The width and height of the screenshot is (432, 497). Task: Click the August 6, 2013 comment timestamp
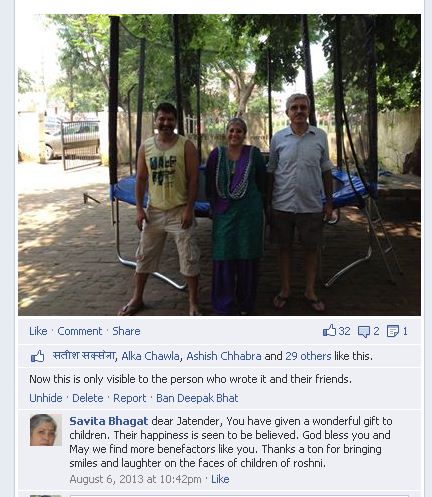pos(135,479)
